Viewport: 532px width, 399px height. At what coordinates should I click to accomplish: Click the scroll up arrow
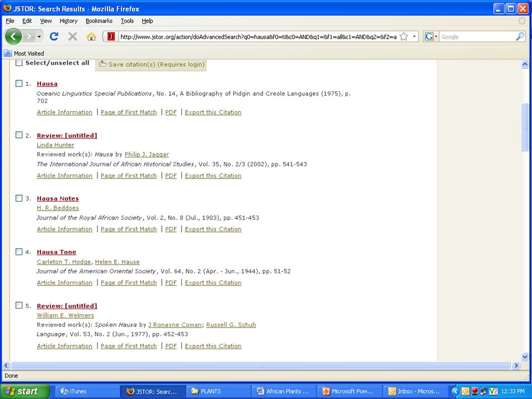tap(525, 64)
